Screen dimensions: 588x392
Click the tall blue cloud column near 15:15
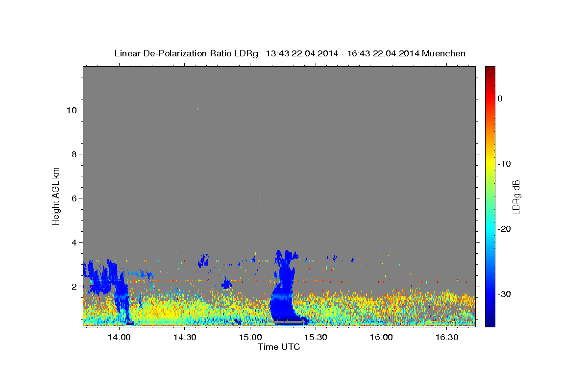click(x=284, y=287)
